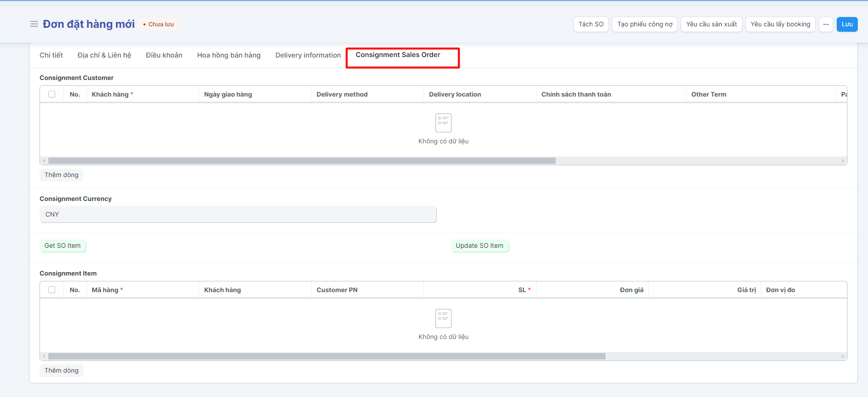Viewport: 868px width, 397px height.
Task: Switch to the Chi tiết tab
Action: (x=51, y=55)
